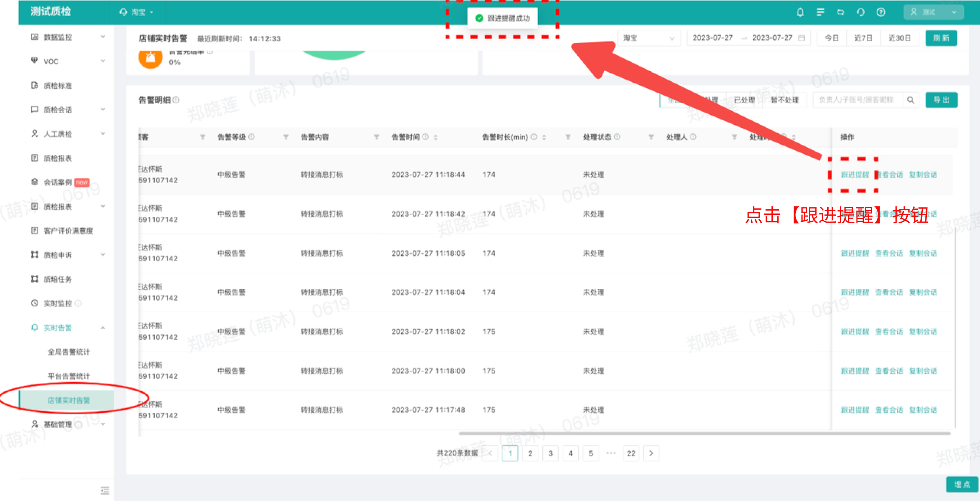The height and width of the screenshot is (501, 980).
Task: Click info icon next to 实时监控
Action: click(x=78, y=303)
